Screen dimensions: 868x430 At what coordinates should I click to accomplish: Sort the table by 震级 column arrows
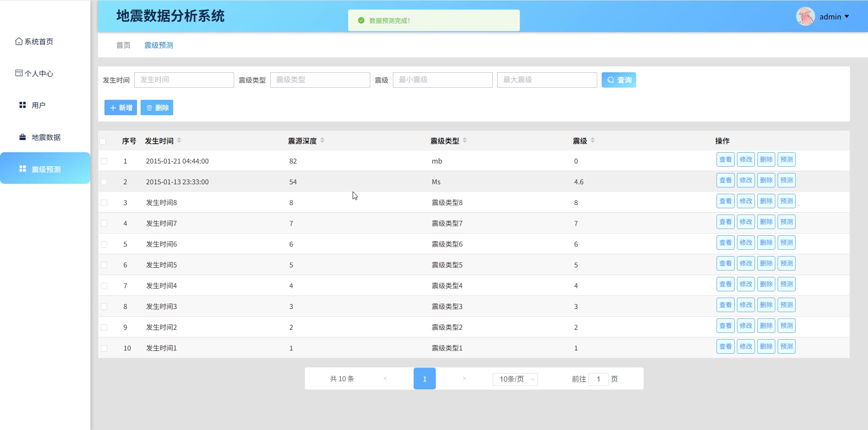(x=593, y=140)
